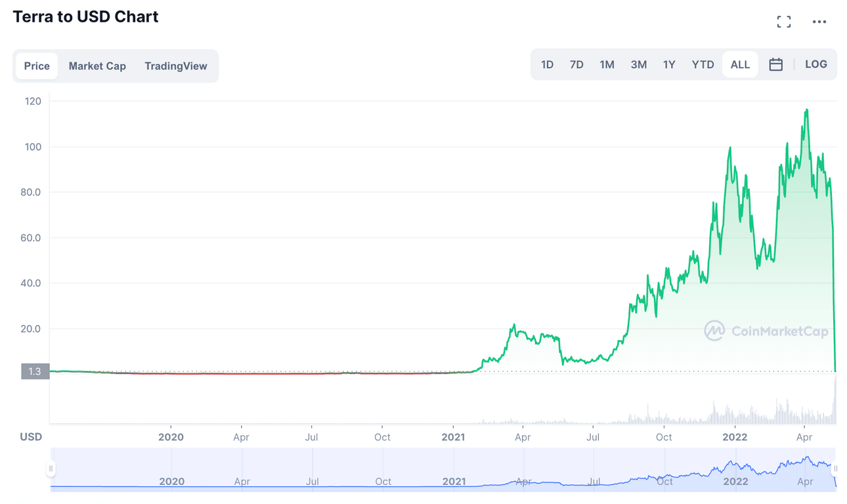Click right handle of range slider

tap(836, 469)
